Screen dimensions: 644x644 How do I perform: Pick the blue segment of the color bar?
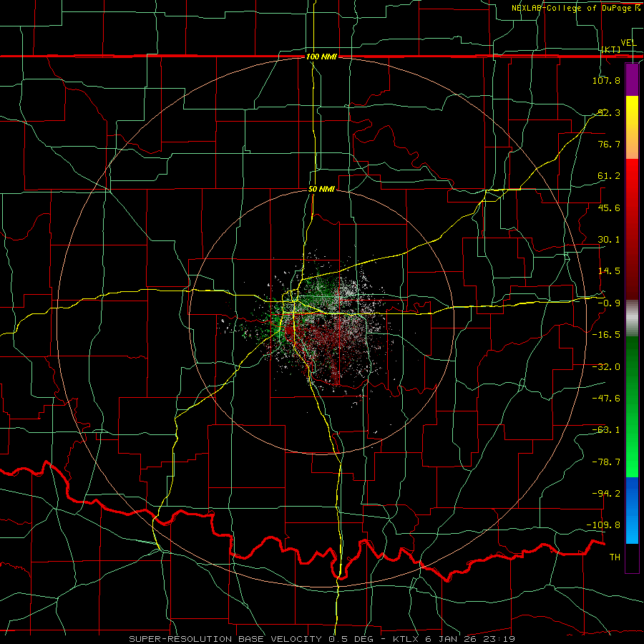(x=632, y=510)
